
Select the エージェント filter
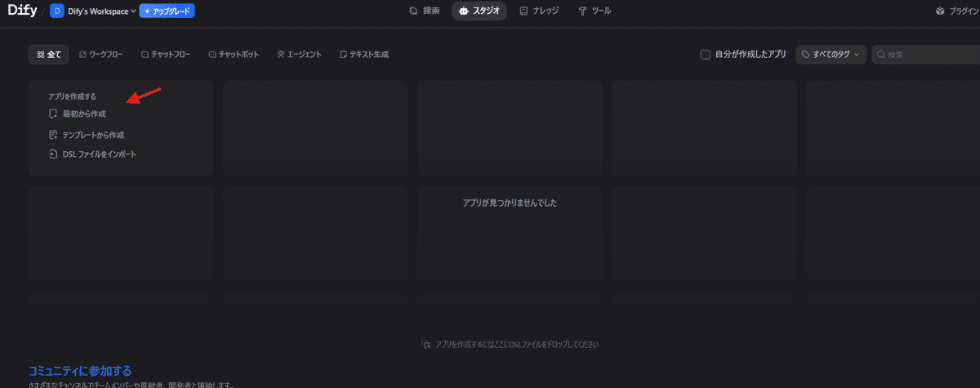coord(299,55)
